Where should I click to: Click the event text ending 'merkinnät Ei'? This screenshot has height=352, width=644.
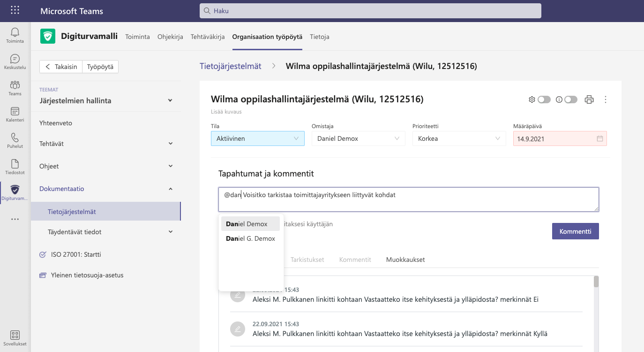395,299
